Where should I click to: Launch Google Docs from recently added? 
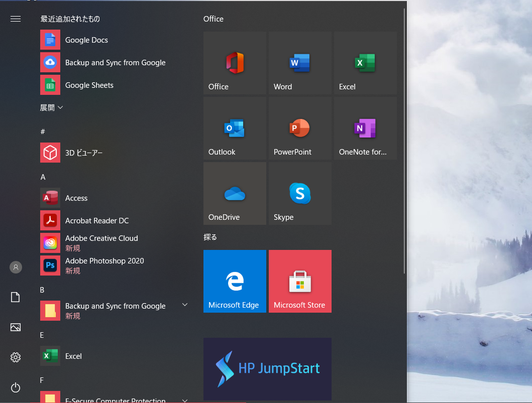115,40
